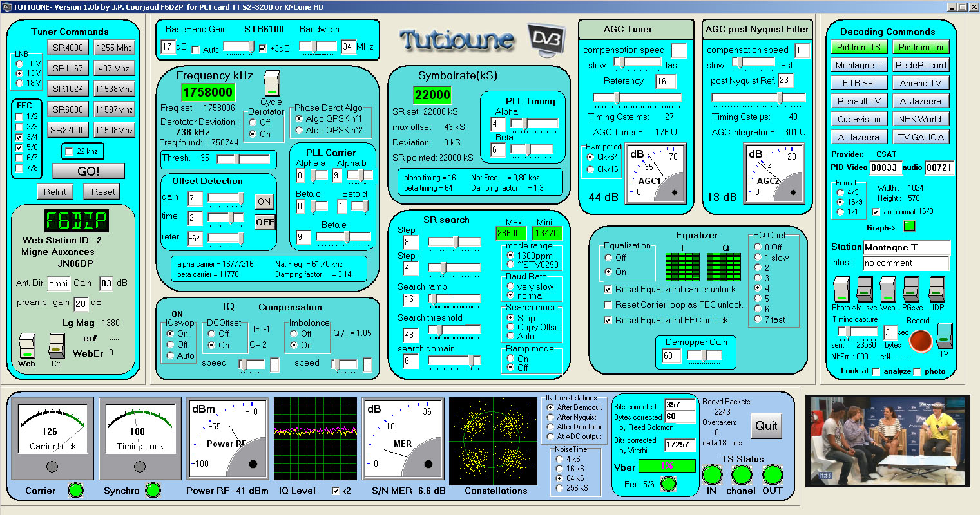Flip the JPGsve switch

pos(911,290)
